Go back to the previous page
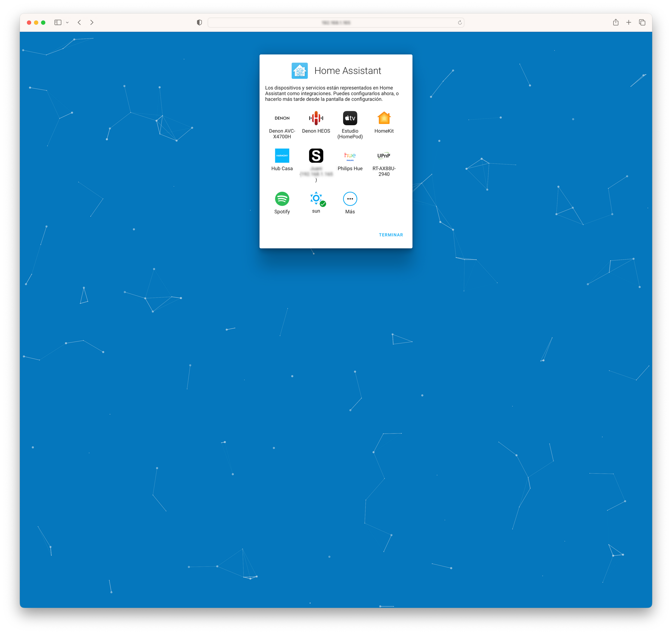The height and width of the screenshot is (634, 672). pyautogui.click(x=79, y=22)
